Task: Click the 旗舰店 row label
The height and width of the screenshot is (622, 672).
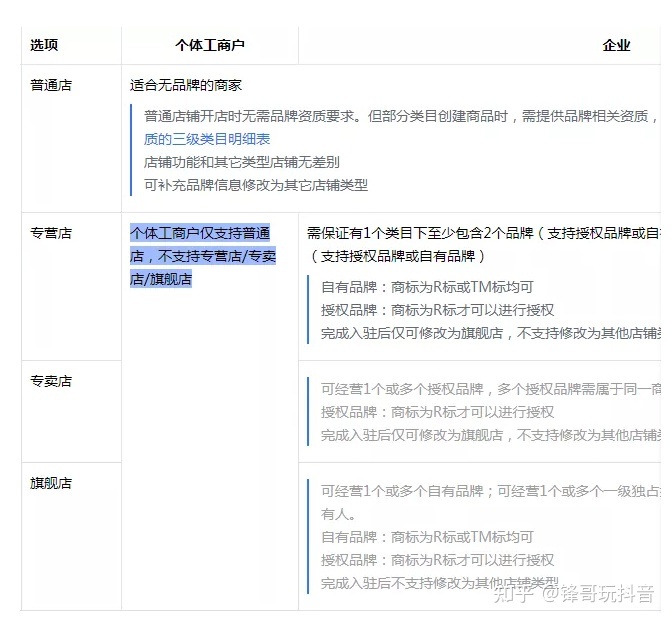Action: 51,483
